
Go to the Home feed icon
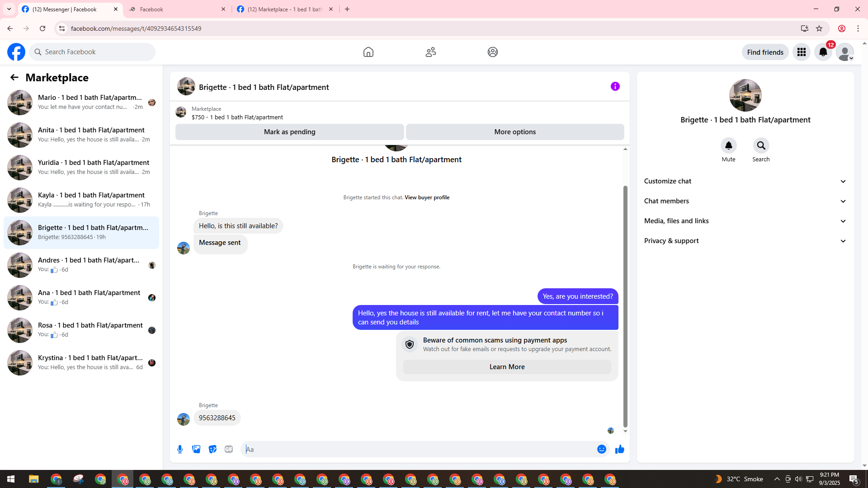pos(368,52)
